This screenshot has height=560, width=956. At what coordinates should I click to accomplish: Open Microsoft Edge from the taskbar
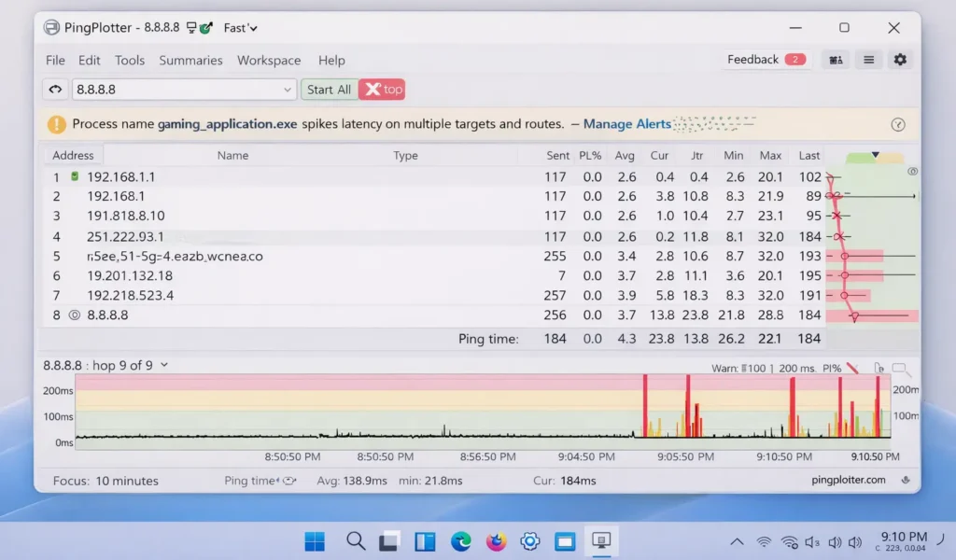pyautogui.click(x=461, y=541)
